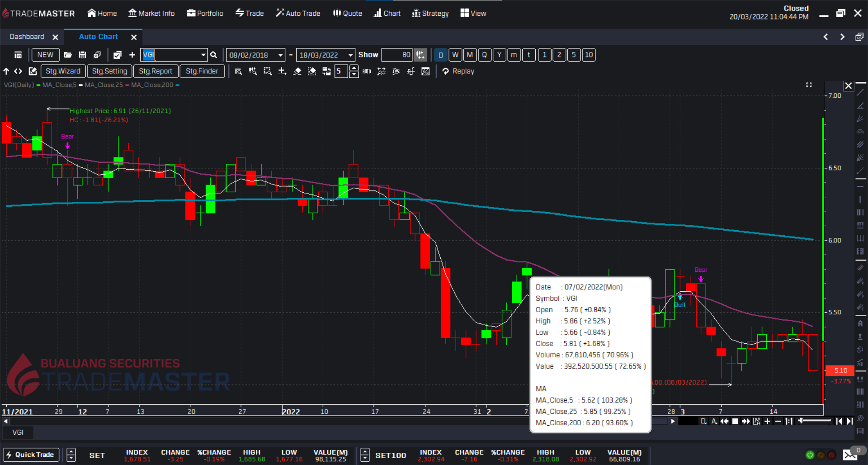Select tick timeframe t button
This screenshot has height=465, width=868.
(x=529, y=55)
